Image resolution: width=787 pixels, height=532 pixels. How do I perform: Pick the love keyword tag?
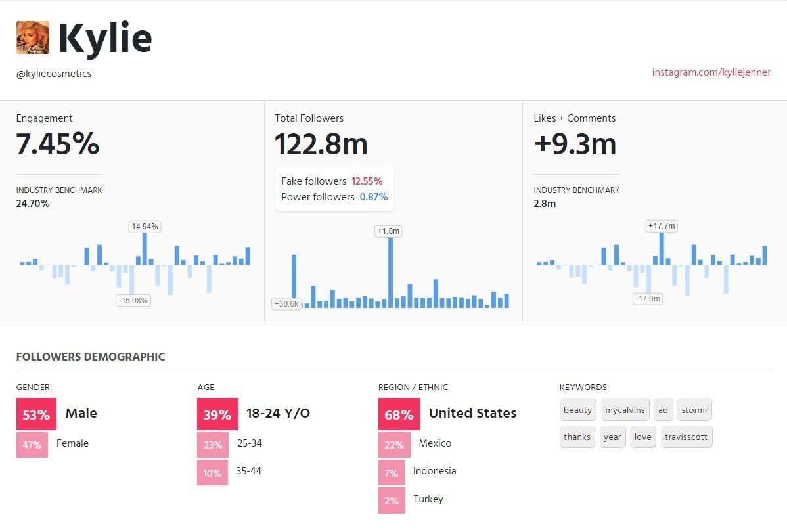point(643,437)
